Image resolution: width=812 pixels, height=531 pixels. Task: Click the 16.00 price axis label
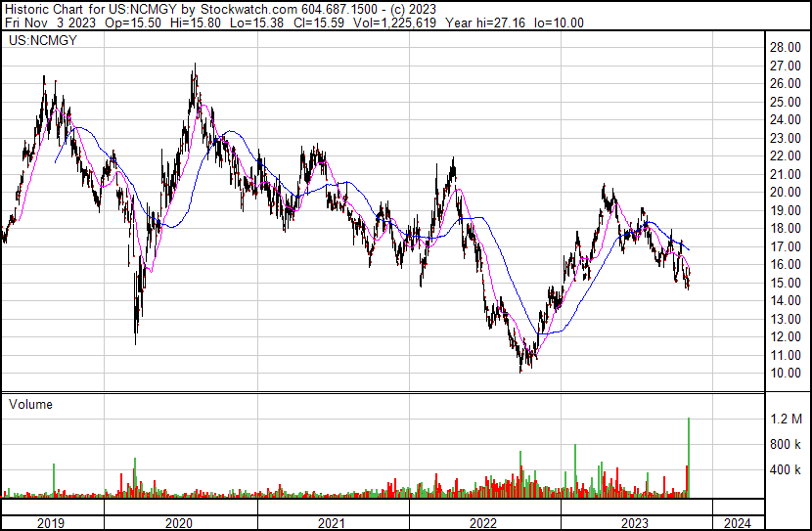(x=786, y=264)
